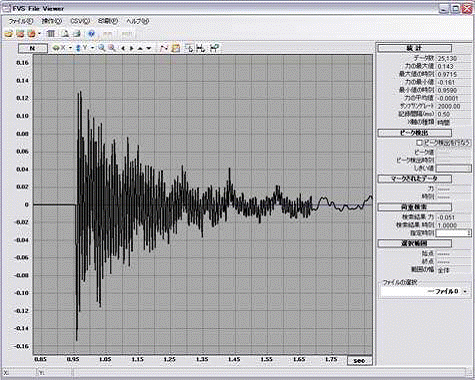
Task: Click the max force value 0.143
Action: pos(445,66)
